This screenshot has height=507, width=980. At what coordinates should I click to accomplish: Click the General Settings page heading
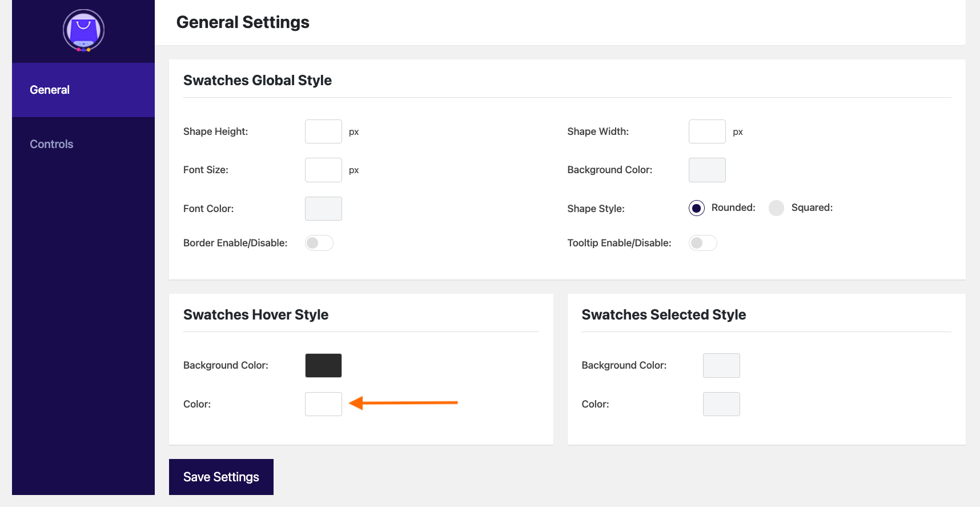[243, 22]
